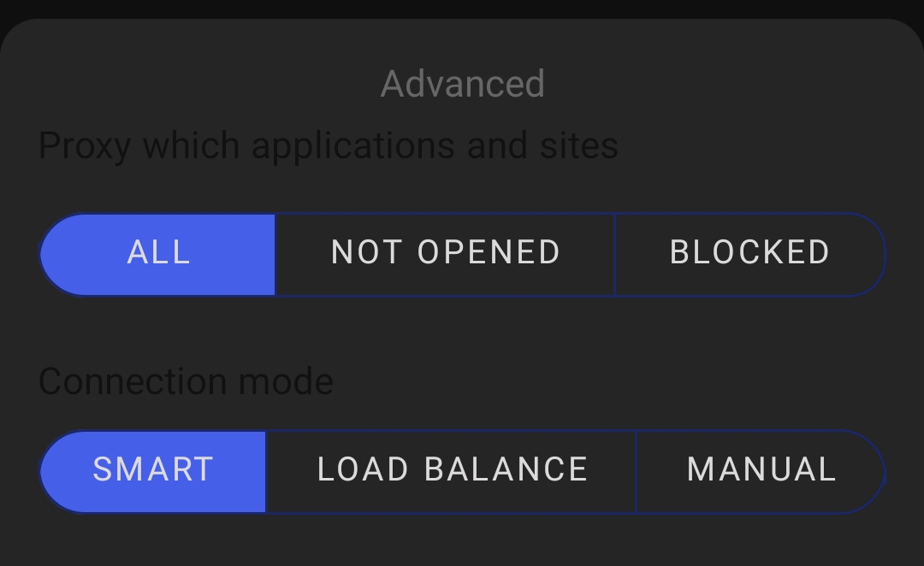Pick BLOCKED in the proxy segmented control

tap(750, 253)
